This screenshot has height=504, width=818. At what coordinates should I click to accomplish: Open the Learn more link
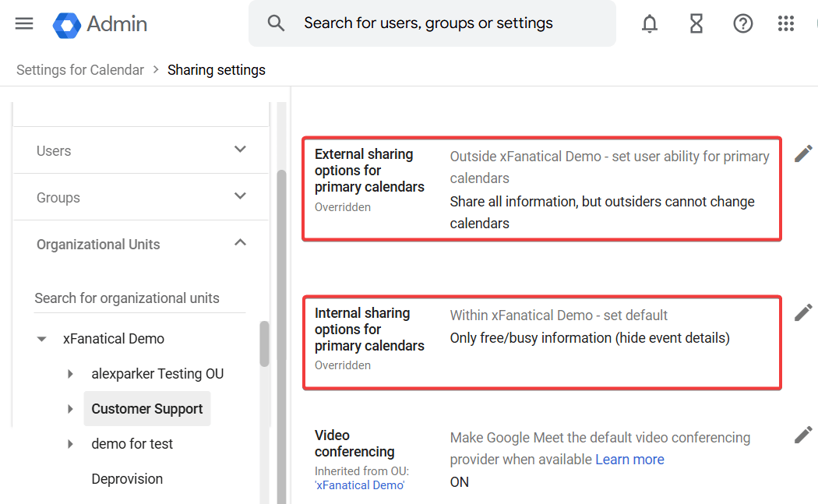click(x=629, y=460)
